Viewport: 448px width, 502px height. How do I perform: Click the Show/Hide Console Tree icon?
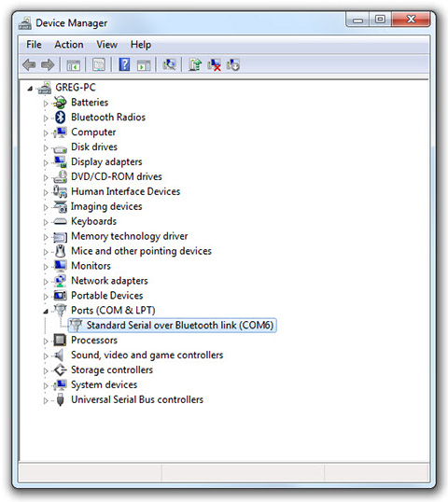pyautogui.click(x=74, y=65)
